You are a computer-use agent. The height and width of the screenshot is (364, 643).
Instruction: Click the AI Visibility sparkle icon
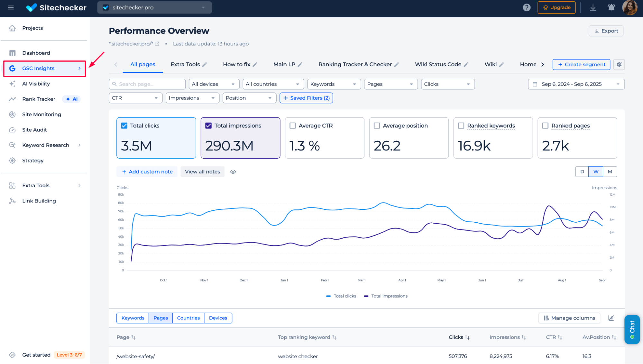[12, 84]
